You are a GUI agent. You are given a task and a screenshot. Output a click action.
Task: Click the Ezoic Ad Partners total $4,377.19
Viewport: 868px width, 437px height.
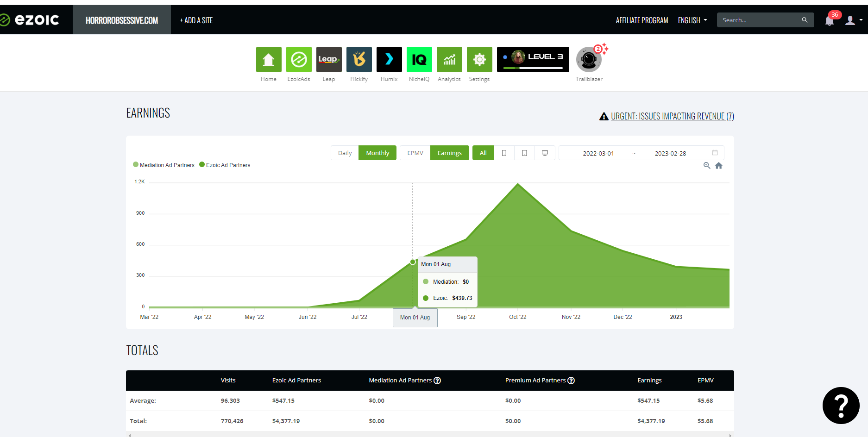coord(286,421)
